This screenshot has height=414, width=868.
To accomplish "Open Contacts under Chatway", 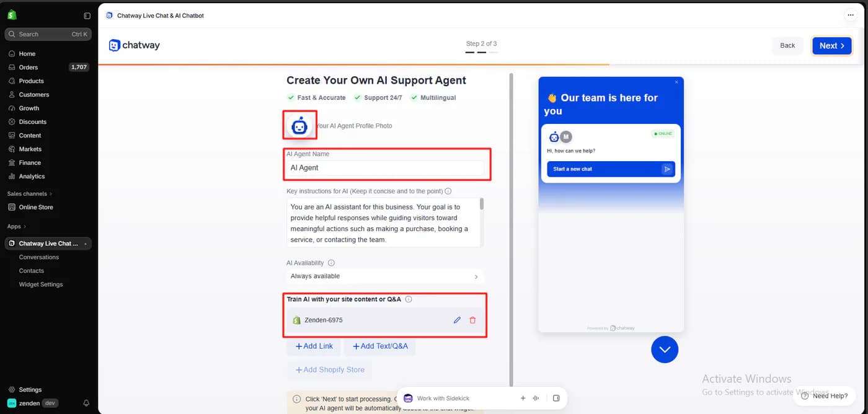I will tap(32, 271).
